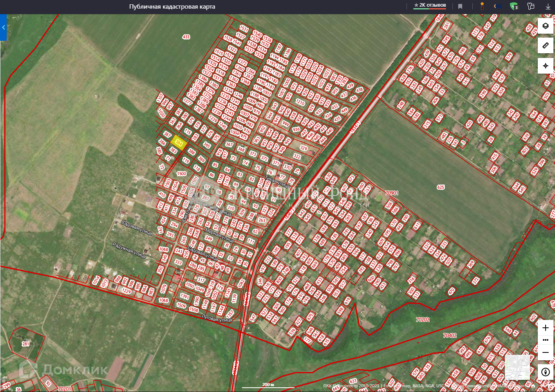Image resolution: width=555 pixels, height=392 pixels.
Task: Click the Луговая улица street label
Action: click(x=217, y=318)
